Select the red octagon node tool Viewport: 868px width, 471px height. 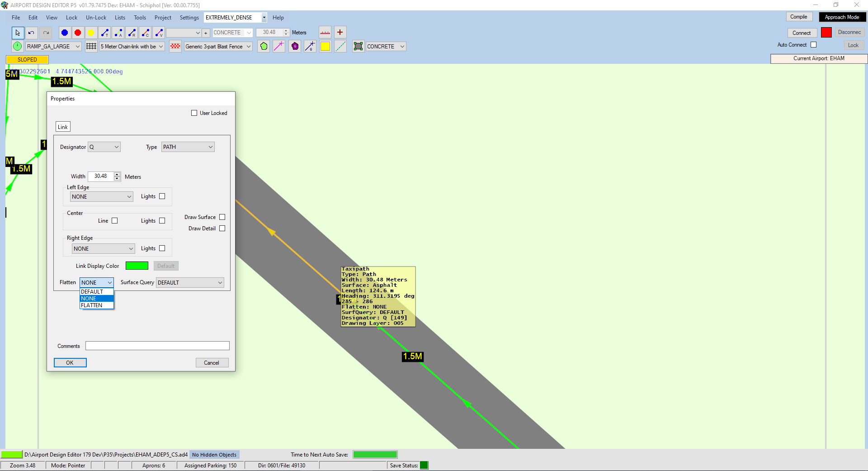[x=78, y=33]
